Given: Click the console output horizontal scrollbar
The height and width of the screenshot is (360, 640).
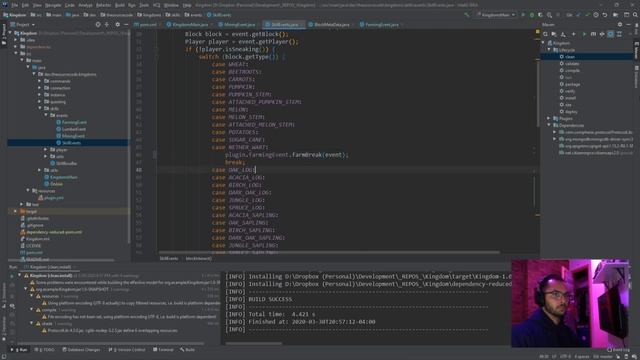Looking at the screenshot, I should pos(253,343).
